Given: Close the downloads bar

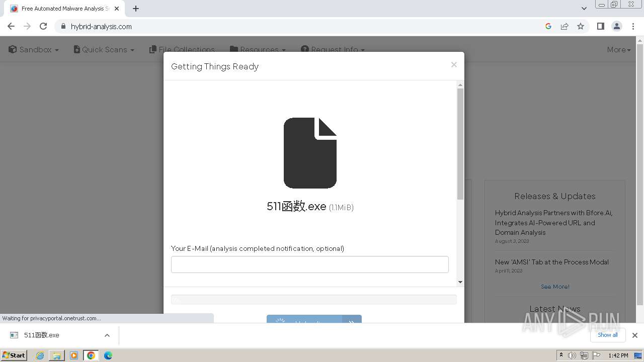Looking at the screenshot, I should tap(634, 335).
